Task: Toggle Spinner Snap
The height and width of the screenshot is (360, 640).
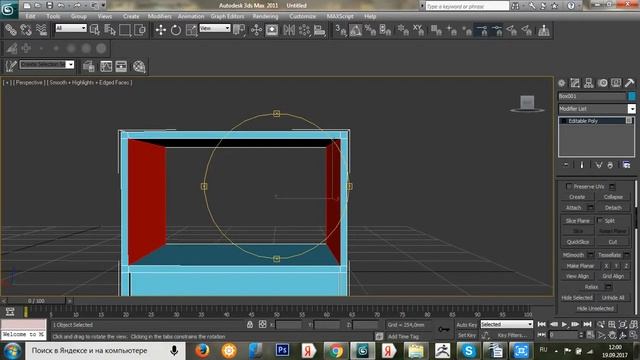Action: pyautogui.click(x=386, y=30)
